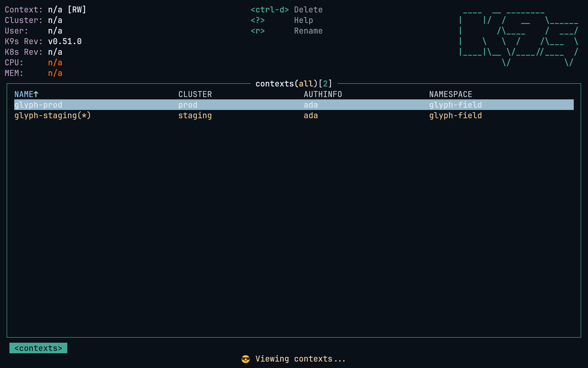Click the NAMESPACE column header
588x368 pixels.
pos(451,94)
